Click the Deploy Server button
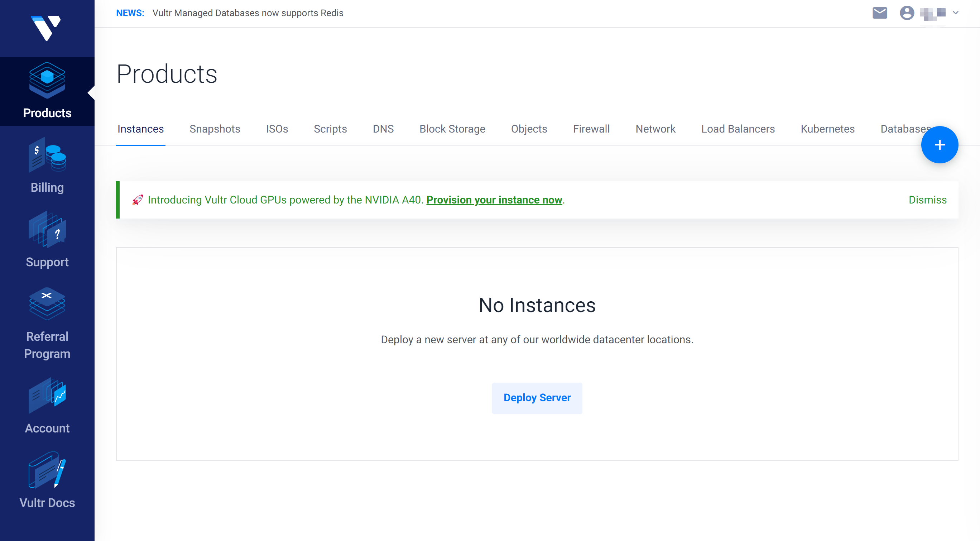This screenshot has height=541, width=980. (x=537, y=398)
